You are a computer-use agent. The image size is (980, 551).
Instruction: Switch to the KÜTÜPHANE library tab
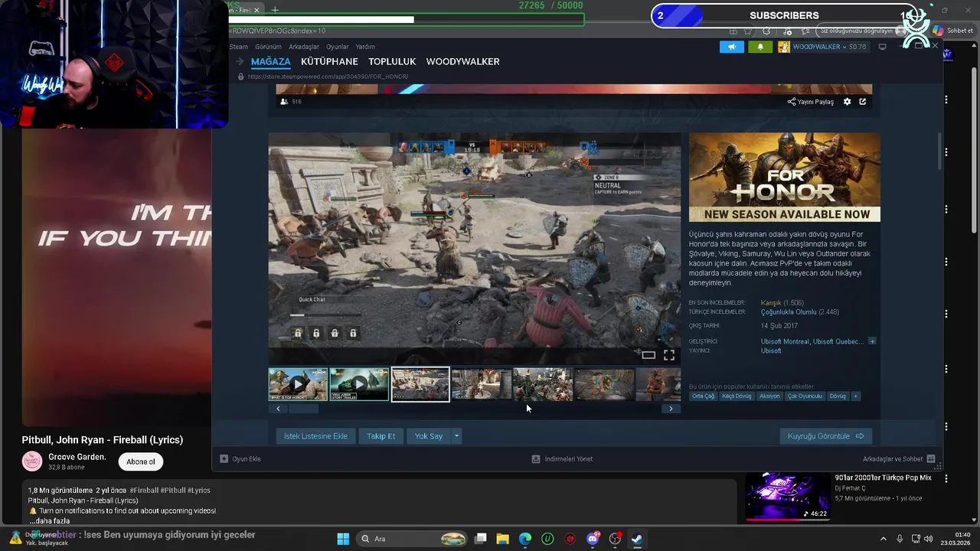329,61
